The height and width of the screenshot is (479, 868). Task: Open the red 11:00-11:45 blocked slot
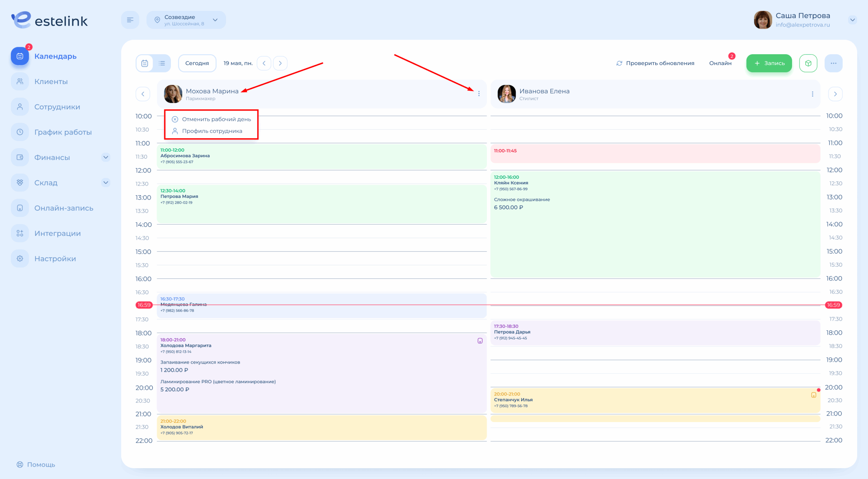tap(655, 153)
